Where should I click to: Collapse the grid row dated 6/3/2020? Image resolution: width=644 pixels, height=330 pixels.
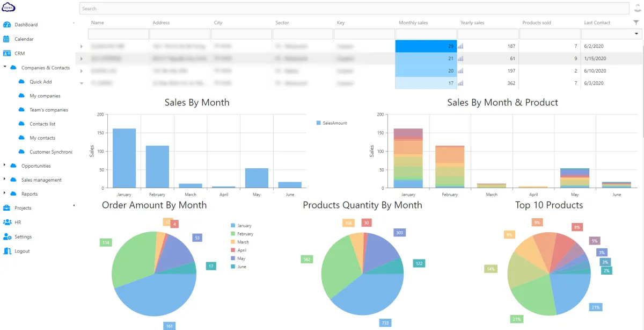tap(82, 83)
